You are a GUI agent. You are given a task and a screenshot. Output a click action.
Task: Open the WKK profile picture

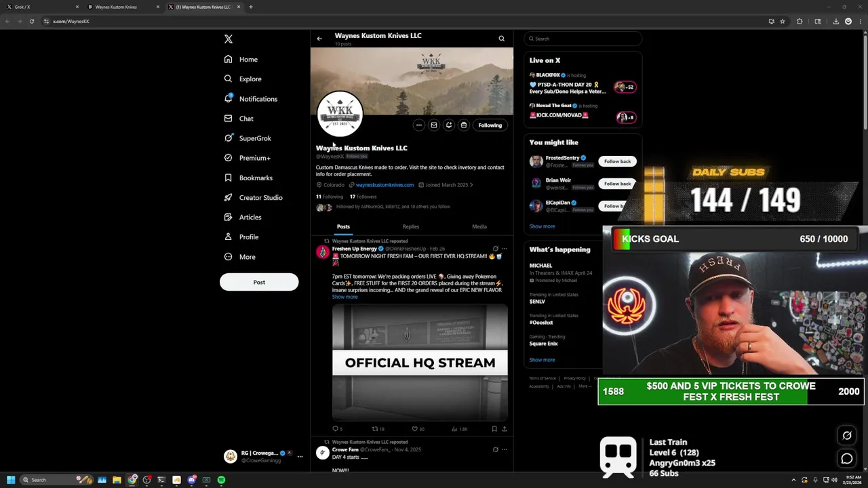(340, 114)
